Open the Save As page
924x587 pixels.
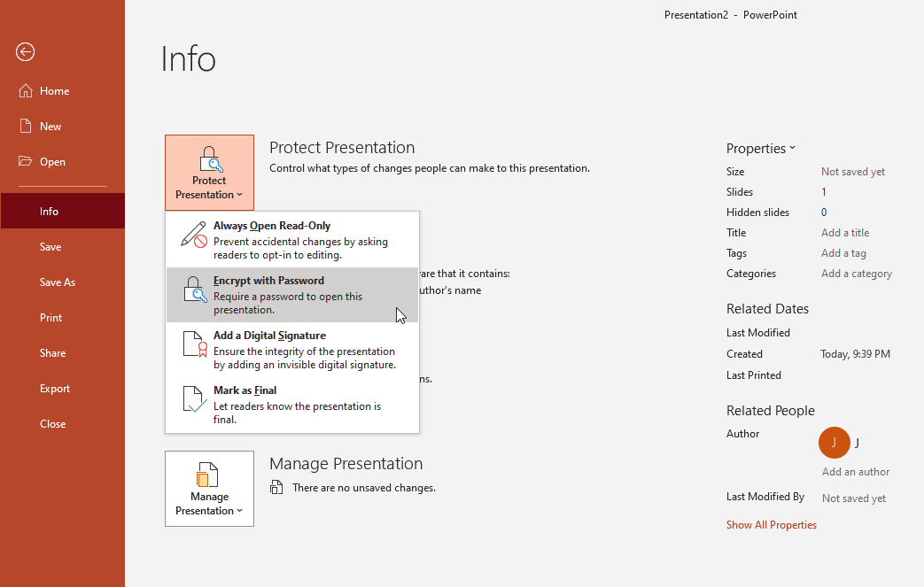pos(63,282)
